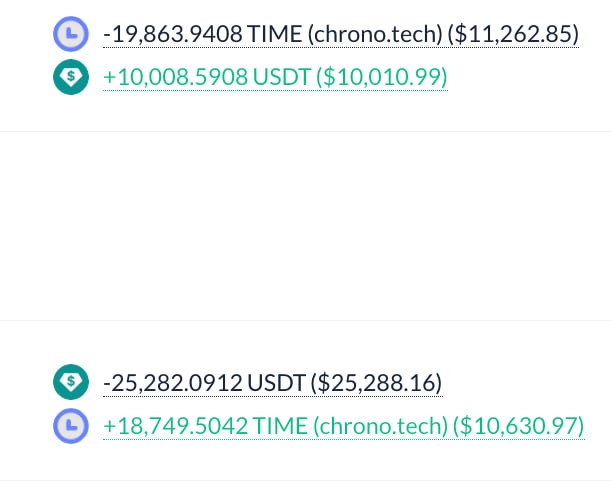Click the TIME clock icon beside -19,863.9408
The image size is (612, 488).
tap(71, 34)
